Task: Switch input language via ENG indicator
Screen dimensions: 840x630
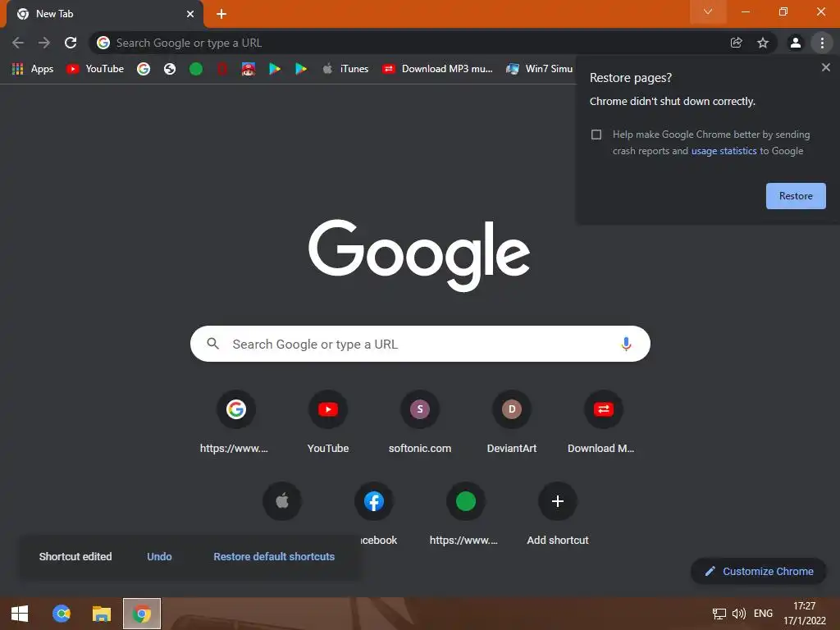Action: click(763, 614)
